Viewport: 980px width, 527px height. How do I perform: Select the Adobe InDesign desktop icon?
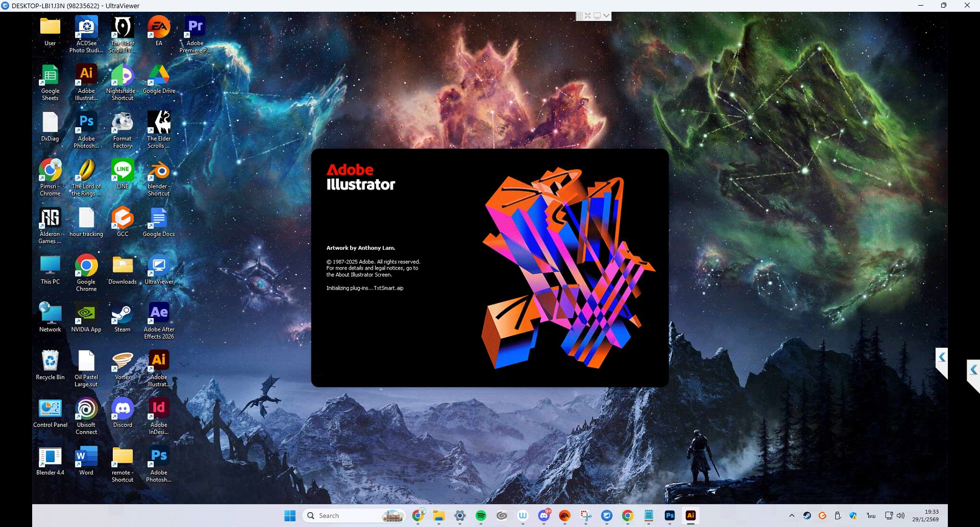coord(159,416)
